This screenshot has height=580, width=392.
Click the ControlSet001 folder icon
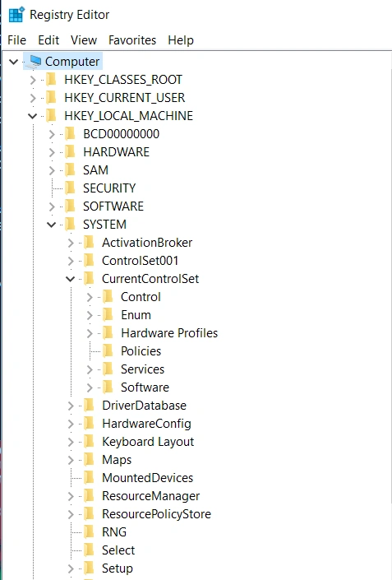pyautogui.click(x=89, y=261)
